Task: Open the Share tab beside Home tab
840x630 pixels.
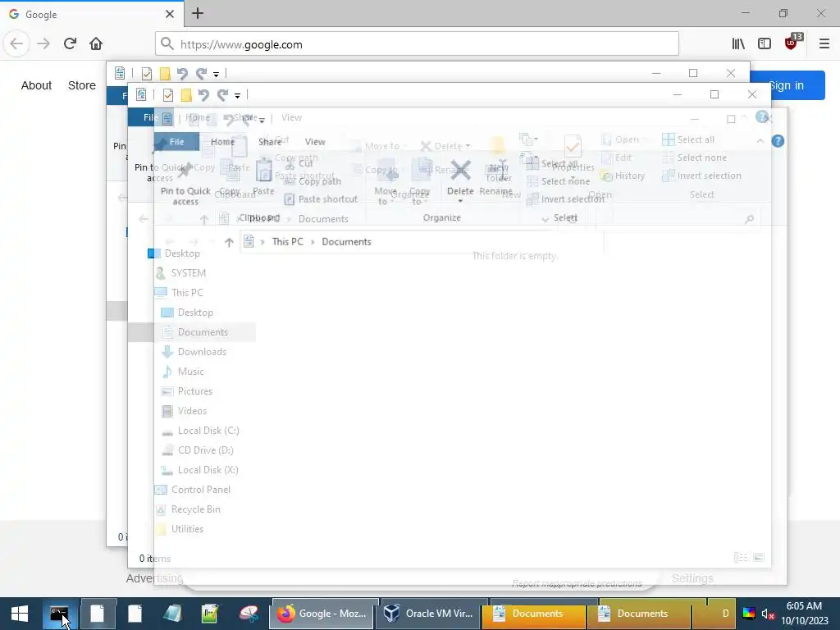Action: [269, 141]
